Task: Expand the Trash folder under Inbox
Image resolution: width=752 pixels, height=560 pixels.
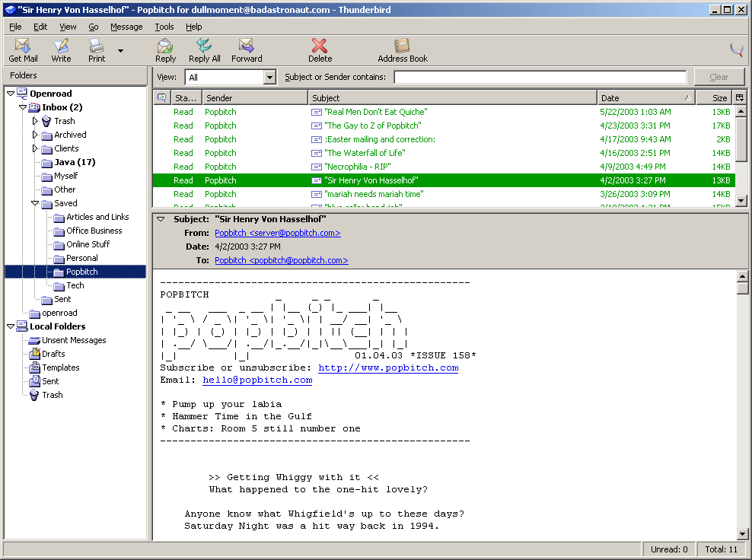Action: (35, 121)
